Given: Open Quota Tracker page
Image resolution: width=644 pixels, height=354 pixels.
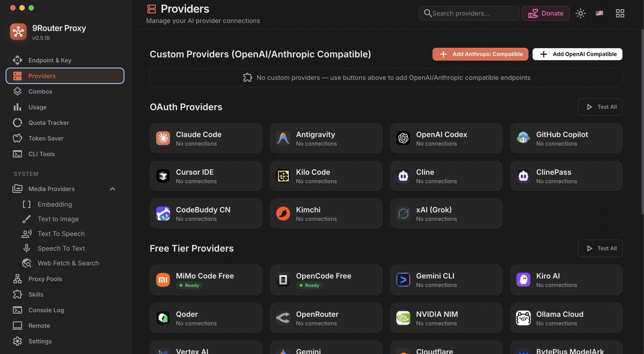Looking at the screenshot, I should tap(65, 122).
